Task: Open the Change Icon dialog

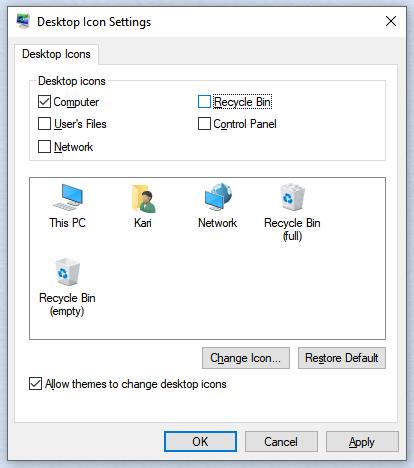Action: coord(246,358)
